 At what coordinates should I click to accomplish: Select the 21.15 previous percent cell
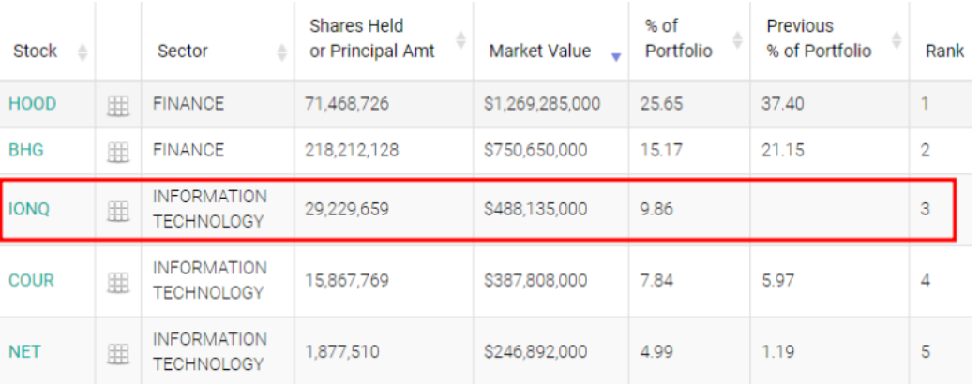tap(782, 150)
